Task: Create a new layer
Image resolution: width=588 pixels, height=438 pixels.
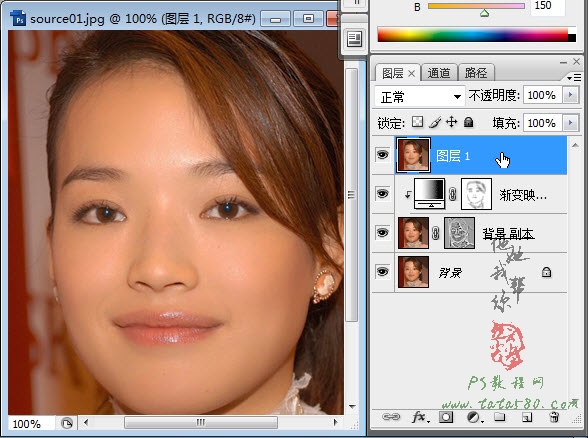Action: [x=527, y=417]
